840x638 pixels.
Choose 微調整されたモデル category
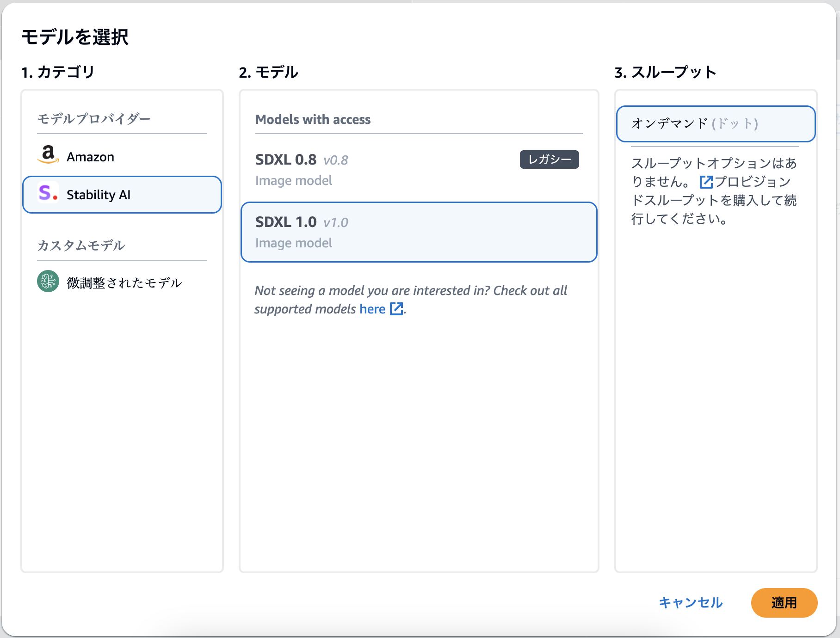click(122, 282)
